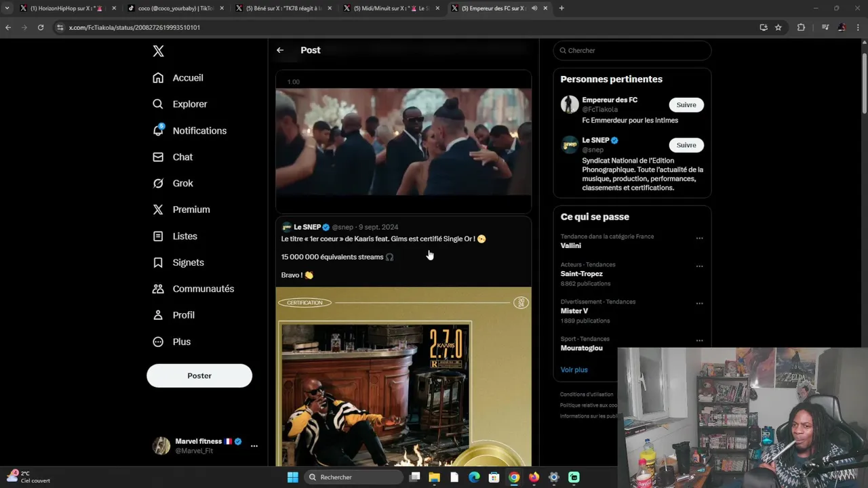Open a new browser tab
The width and height of the screenshot is (868, 488).
(x=561, y=8)
